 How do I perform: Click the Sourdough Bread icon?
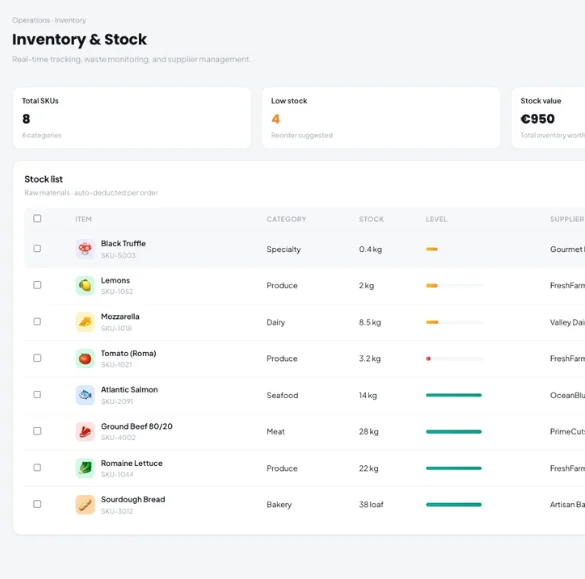pyautogui.click(x=85, y=505)
